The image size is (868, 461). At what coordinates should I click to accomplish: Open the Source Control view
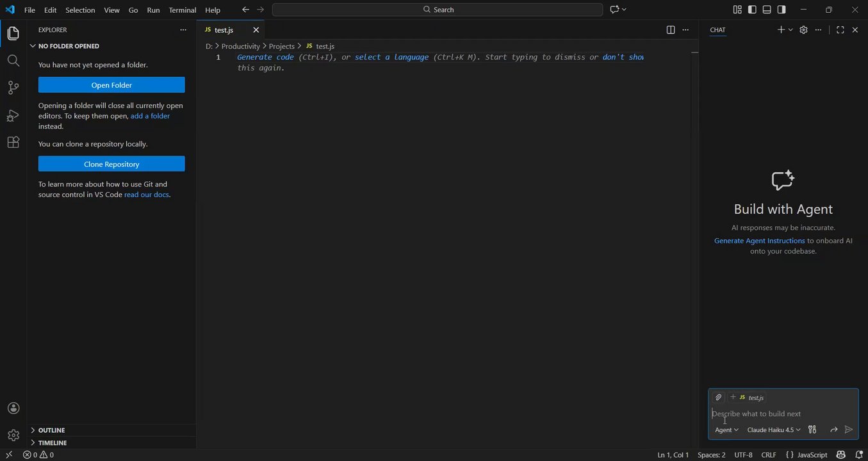(x=13, y=88)
